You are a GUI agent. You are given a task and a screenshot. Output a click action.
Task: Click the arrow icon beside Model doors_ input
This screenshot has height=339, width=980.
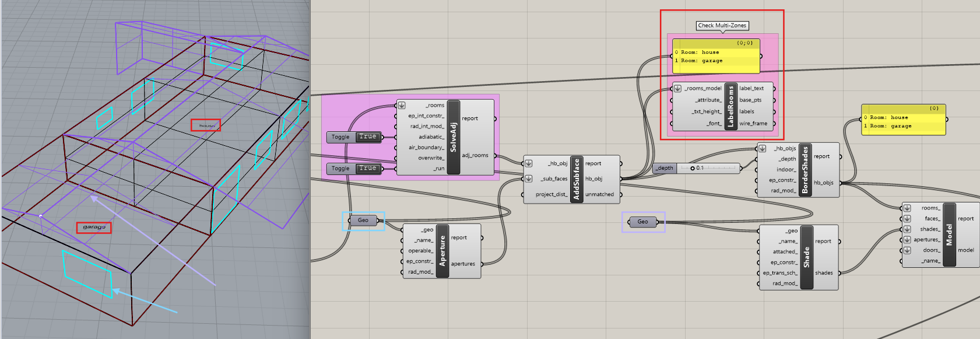pyautogui.click(x=907, y=250)
